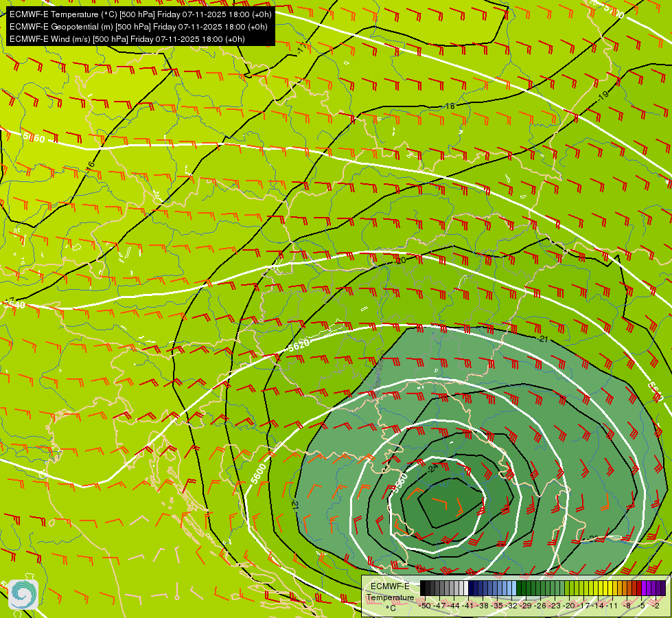Click the -8 tick label in the legend
The height and width of the screenshot is (618, 672).
[x=627, y=606]
